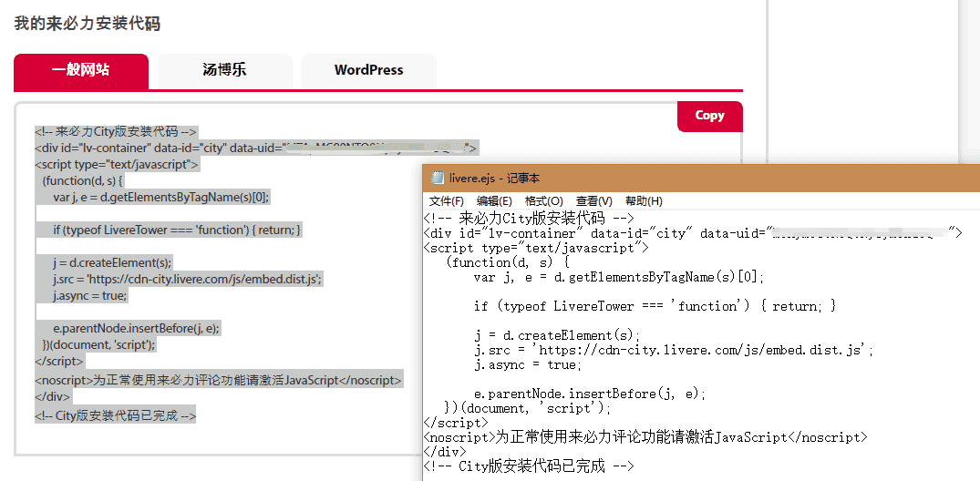Click Notepad first line '<!-- 来必力City版安装代码 -->'
The height and width of the screenshot is (481, 980).
529,218
